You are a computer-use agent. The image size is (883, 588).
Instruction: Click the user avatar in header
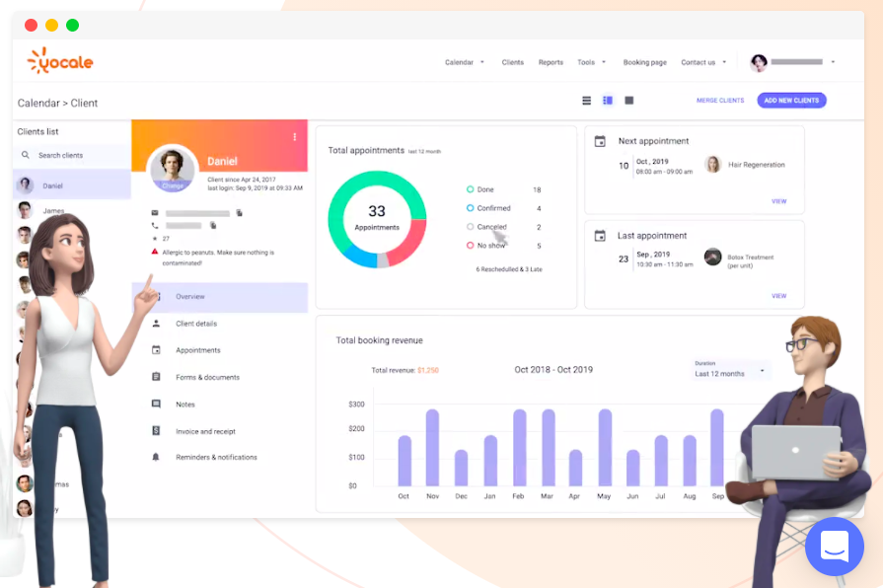[759, 62]
